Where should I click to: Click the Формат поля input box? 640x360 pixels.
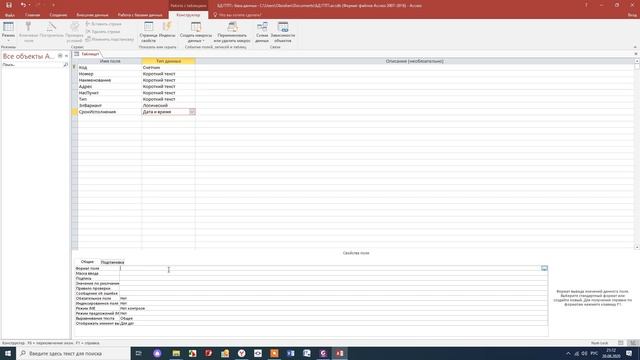tap(330, 268)
